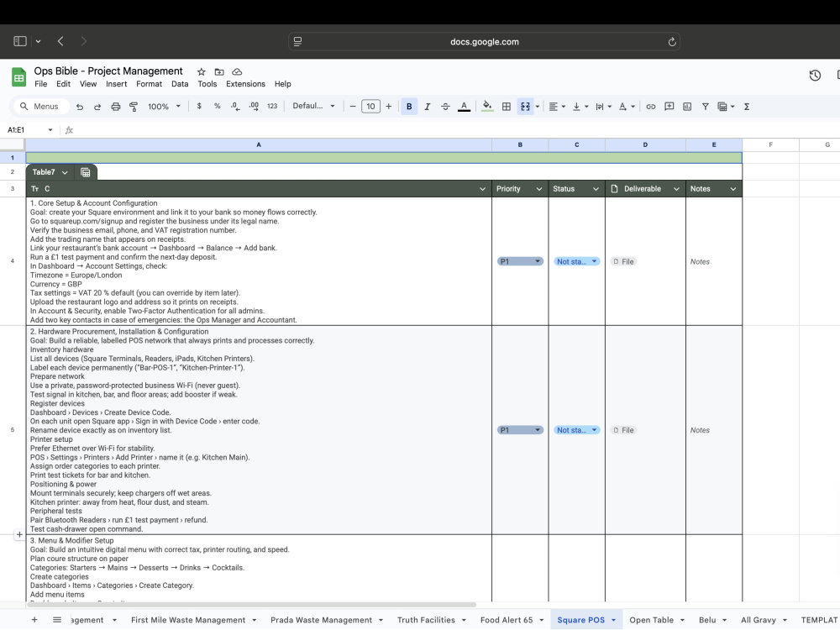The width and height of the screenshot is (840, 630).
Task: Click the insert chart icon
Action: pyautogui.click(x=687, y=107)
